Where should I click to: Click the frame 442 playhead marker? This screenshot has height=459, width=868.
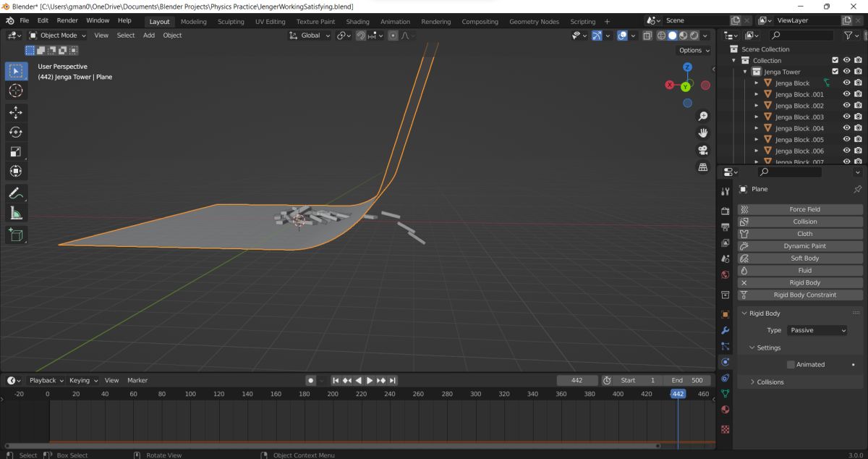point(678,394)
